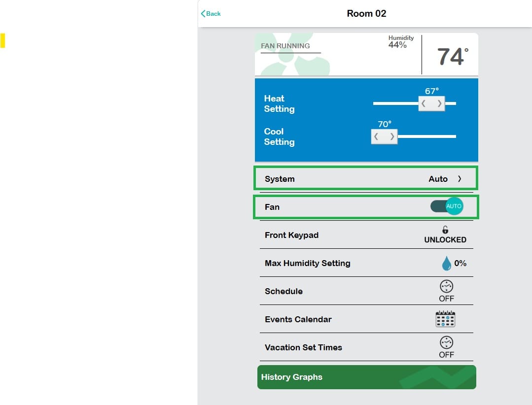Decrease cool setting with left arrow
Screen dimensions: 532x405
(x=376, y=136)
